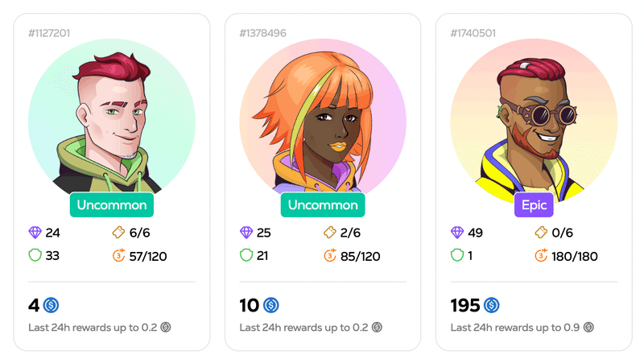
Task: Open the red-haired avatar of #1127201
Action: 112,119
